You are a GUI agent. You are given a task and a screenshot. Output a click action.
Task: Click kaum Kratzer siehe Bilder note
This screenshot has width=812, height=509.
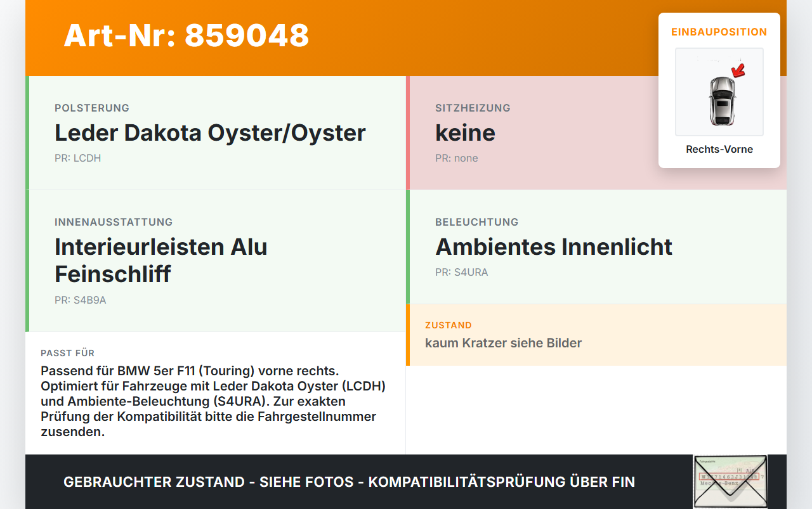point(503,343)
